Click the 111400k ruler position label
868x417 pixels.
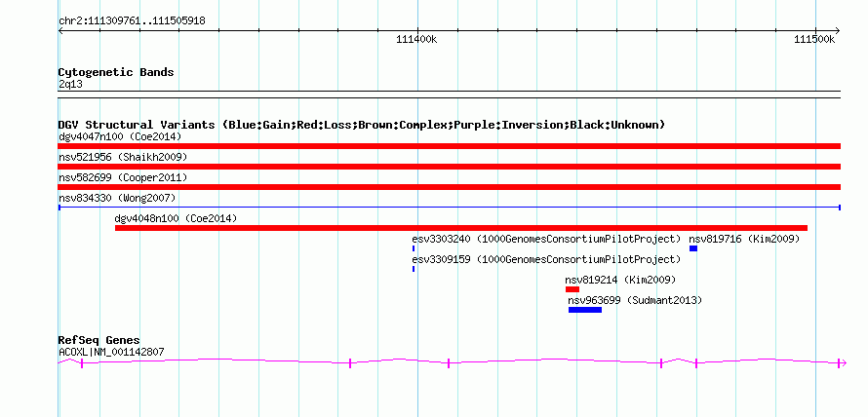point(416,39)
